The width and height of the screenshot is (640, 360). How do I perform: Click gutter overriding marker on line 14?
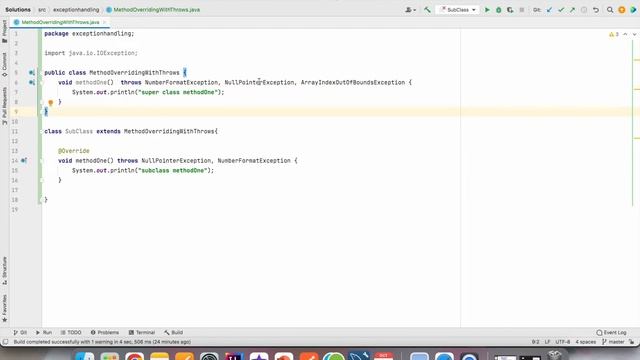click(x=24, y=161)
